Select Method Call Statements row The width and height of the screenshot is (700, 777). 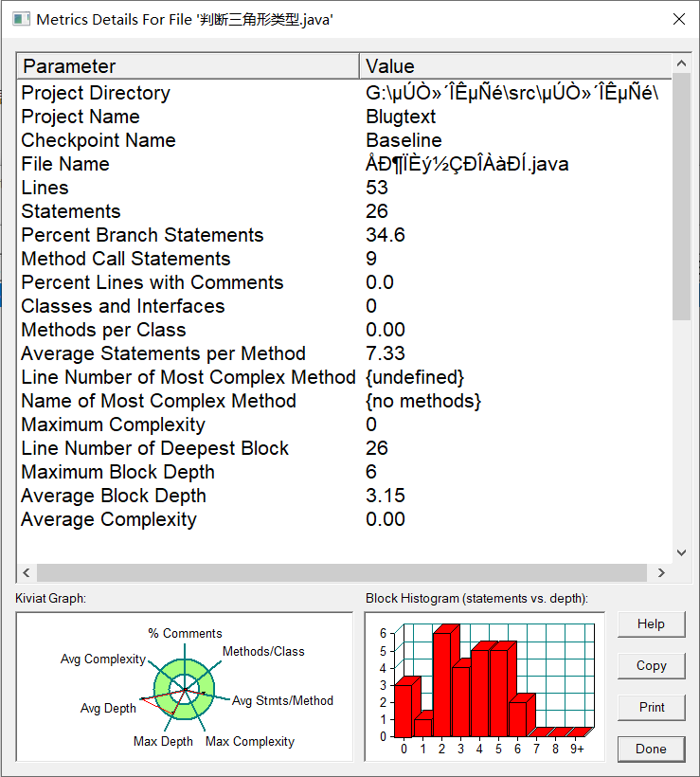pyautogui.click(x=344, y=259)
